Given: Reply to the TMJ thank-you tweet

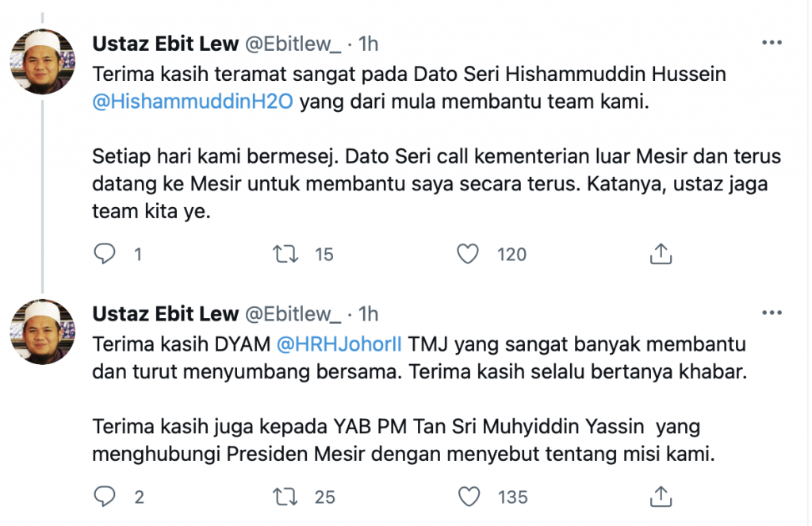Looking at the screenshot, I should pyautogui.click(x=105, y=497).
